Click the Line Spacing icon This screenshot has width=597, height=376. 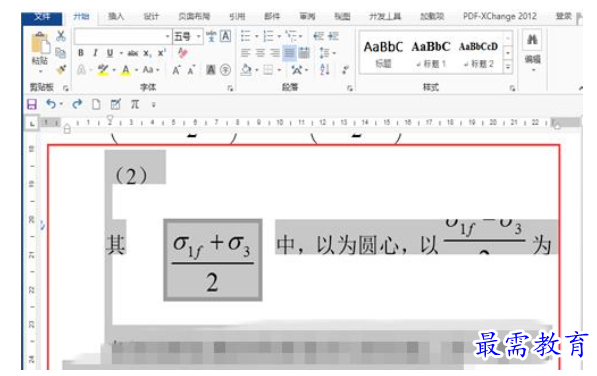point(324,53)
